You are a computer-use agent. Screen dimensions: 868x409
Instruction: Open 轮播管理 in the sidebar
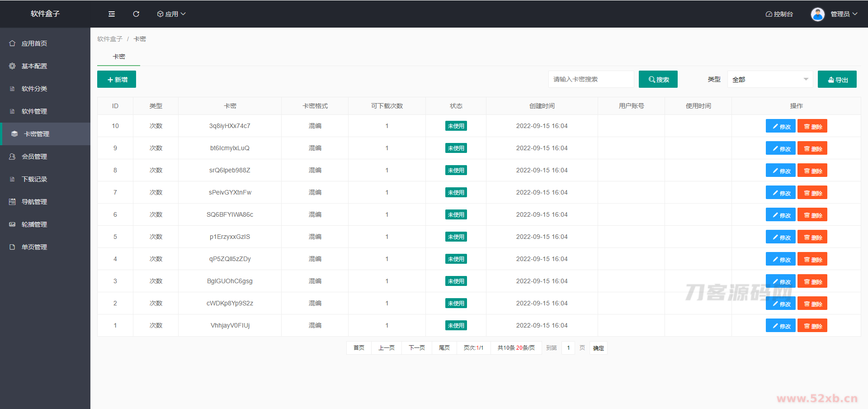click(x=34, y=224)
